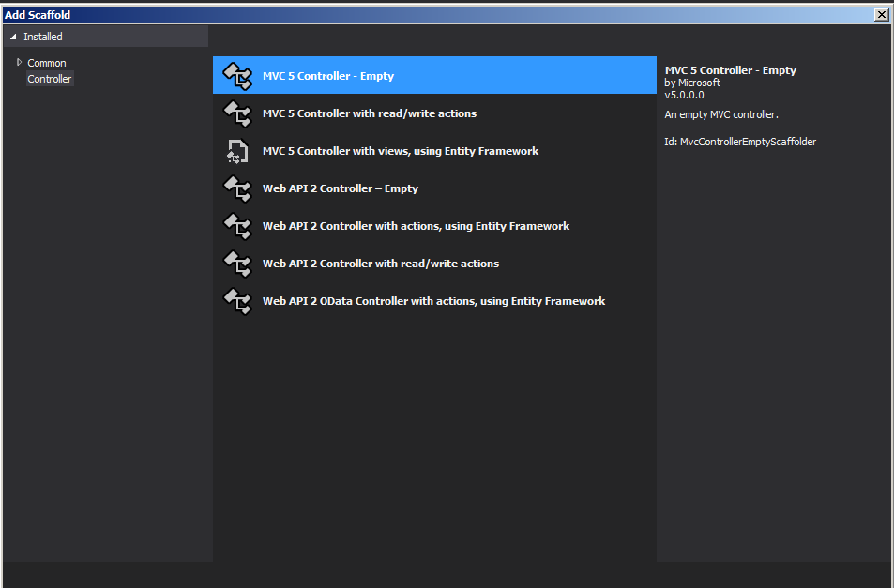Click icon for Web API 2 read/write actions
Viewport: 894px width, 588px height.
[x=237, y=264]
